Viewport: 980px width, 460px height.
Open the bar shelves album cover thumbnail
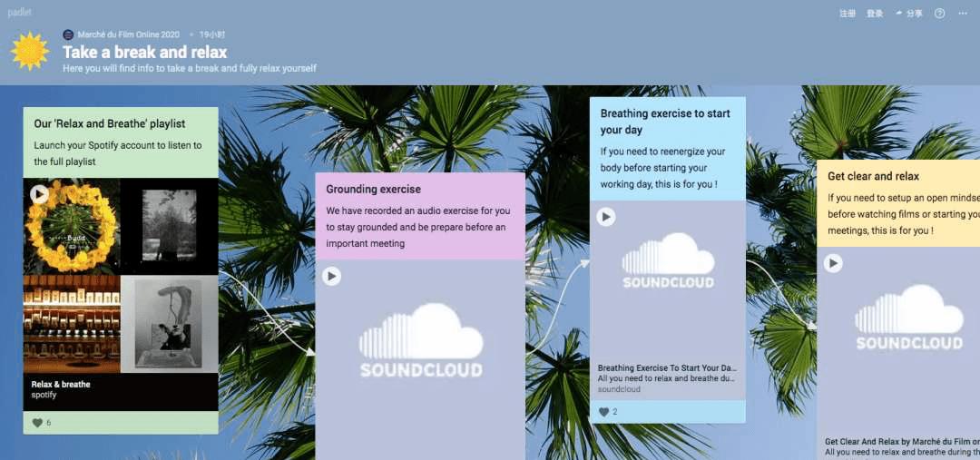click(72, 325)
